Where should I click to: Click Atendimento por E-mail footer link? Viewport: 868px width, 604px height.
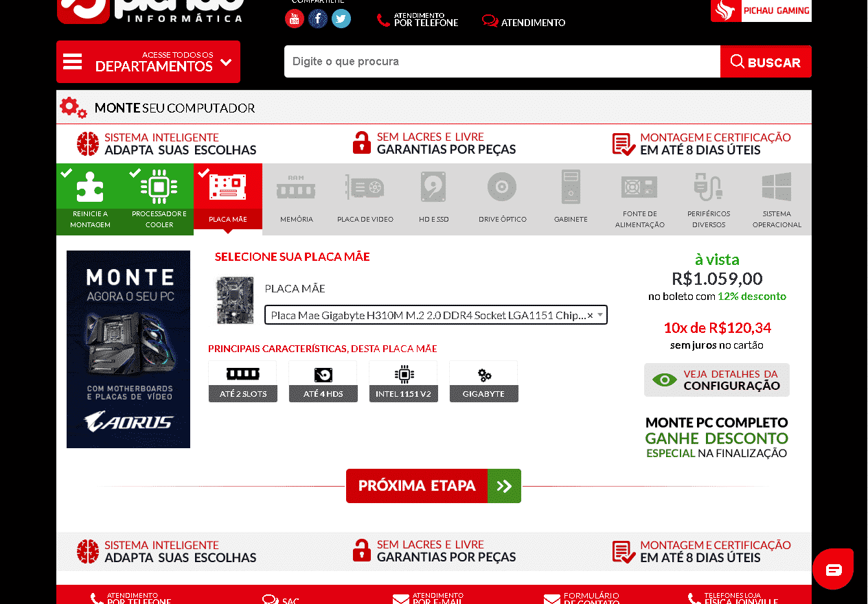429,599
